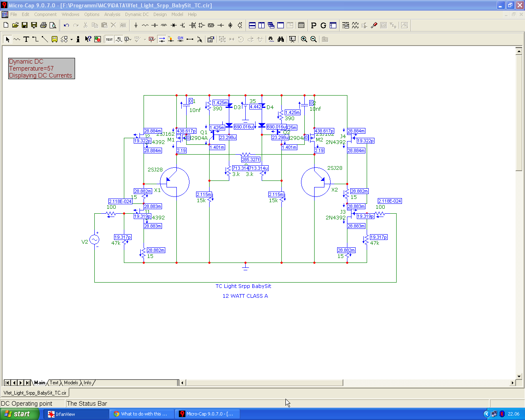Open the Component menu

coord(45,14)
